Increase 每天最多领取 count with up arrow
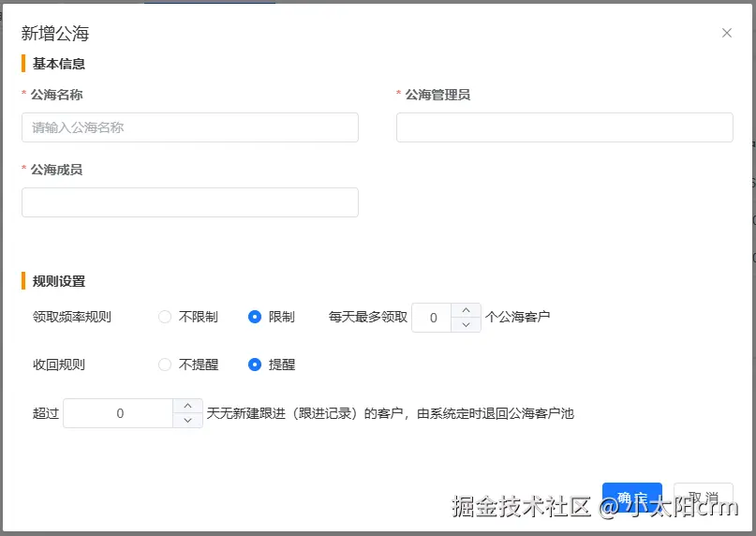The width and height of the screenshot is (756, 536). [x=466, y=310]
